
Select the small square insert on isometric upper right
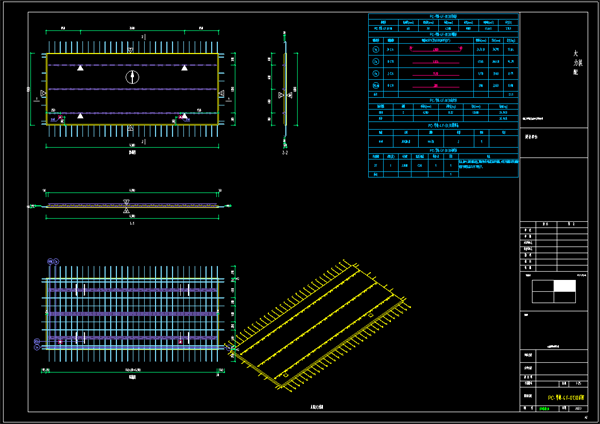[370, 315]
